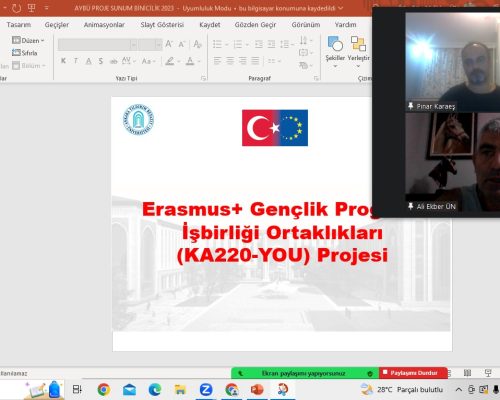500x400 pixels.
Task: Select the university logo on slide
Action: pos(138,119)
